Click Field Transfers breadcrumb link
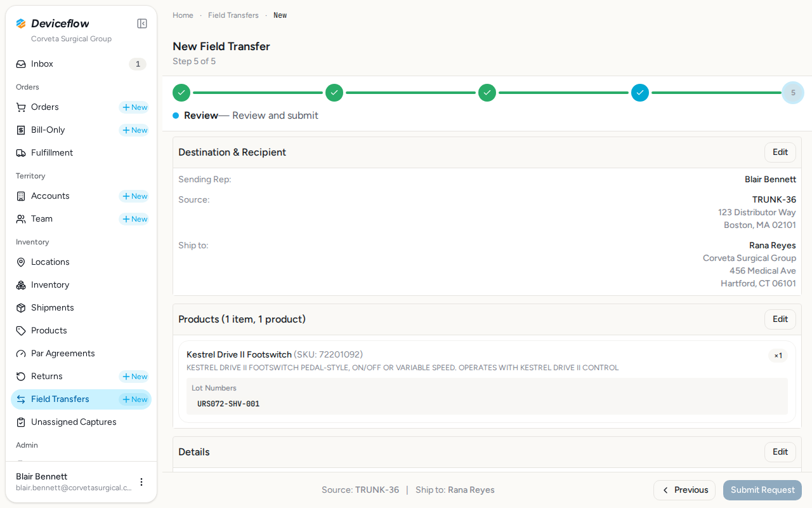The height and width of the screenshot is (508, 812). (233, 15)
